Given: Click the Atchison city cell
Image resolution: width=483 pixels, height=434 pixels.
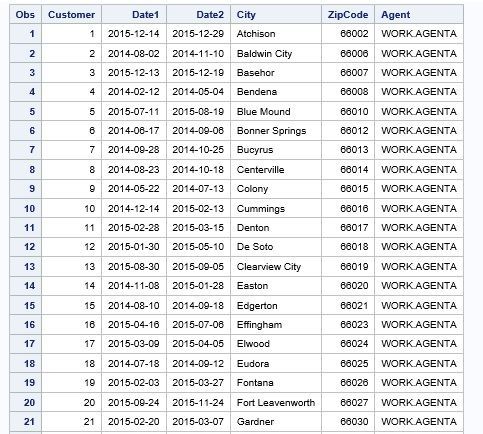Looking at the screenshot, I should tap(276, 34).
